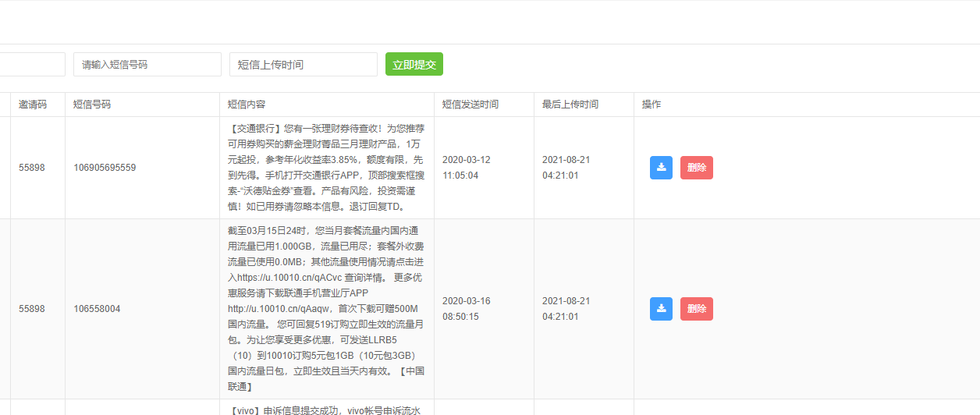Submit the search with 立即提交

coord(414,65)
